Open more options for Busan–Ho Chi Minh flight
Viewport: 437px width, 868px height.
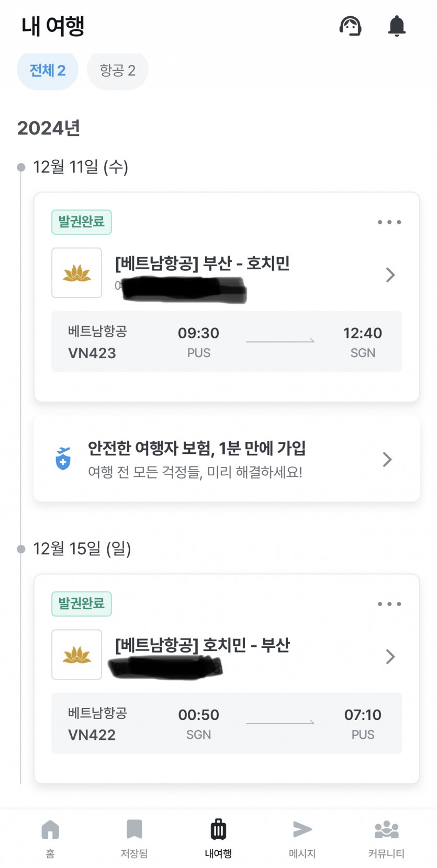389,222
